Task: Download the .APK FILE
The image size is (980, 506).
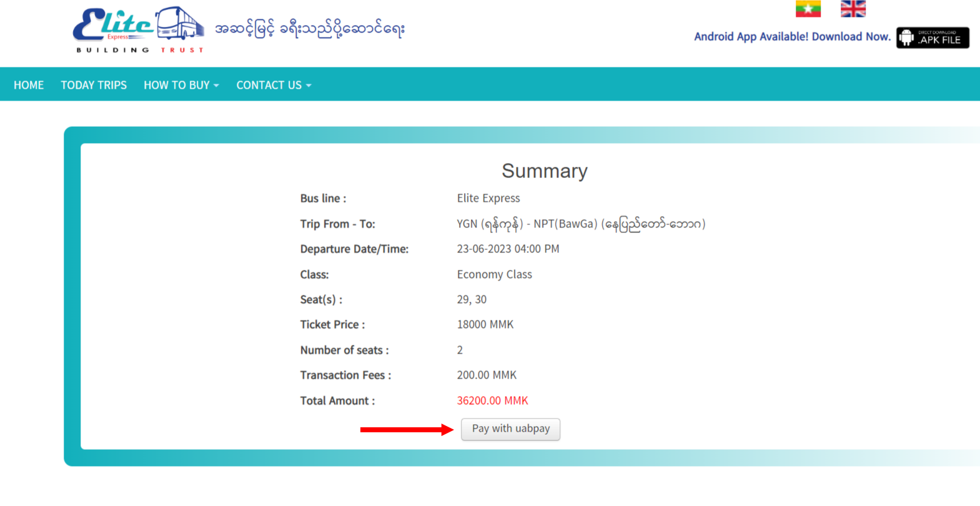Action: pyautogui.click(x=939, y=38)
